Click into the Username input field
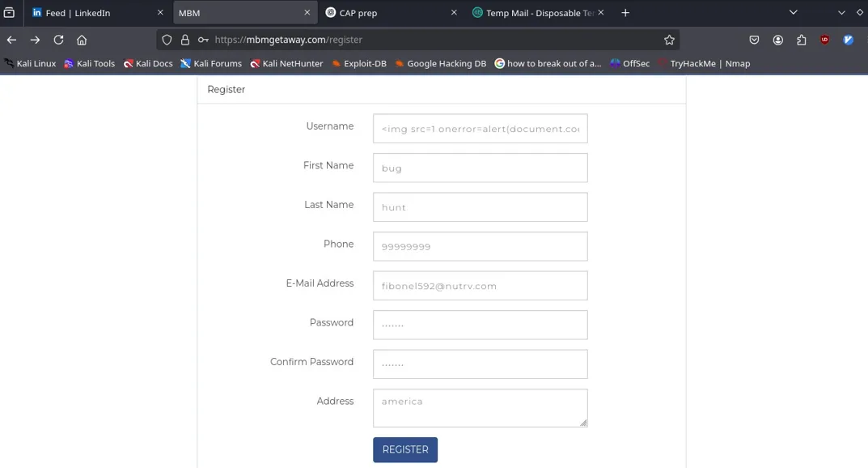This screenshot has width=868, height=468. click(x=480, y=129)
